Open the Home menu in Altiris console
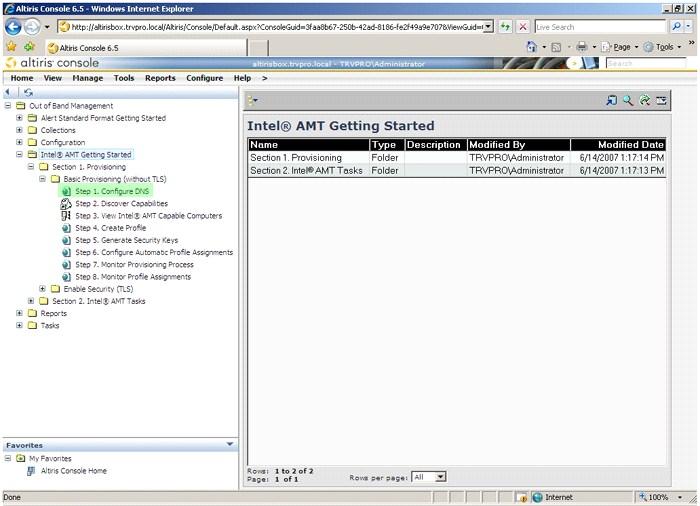 22,78
